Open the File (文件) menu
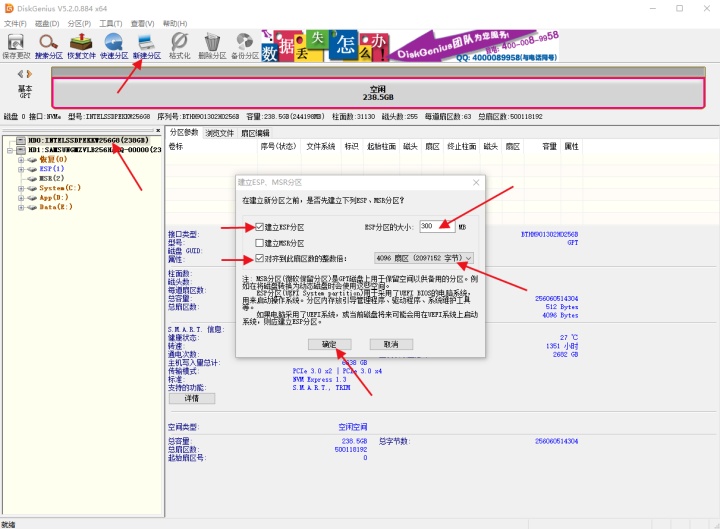Viewport: 720px width, 529px height. [x=15, y=23]
